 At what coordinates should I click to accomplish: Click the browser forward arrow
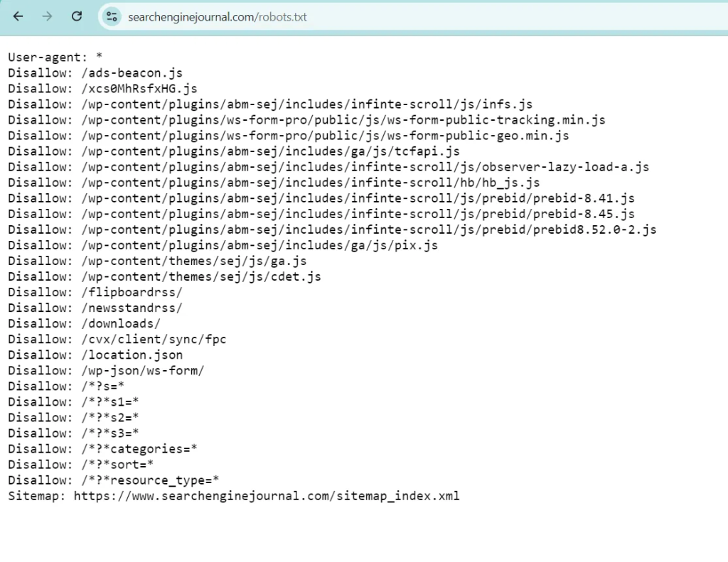[47, 17]
